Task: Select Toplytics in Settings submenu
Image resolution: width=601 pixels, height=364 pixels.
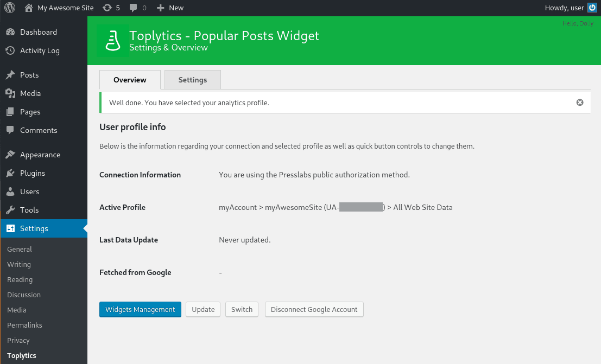Action: [x=22, y=355]
